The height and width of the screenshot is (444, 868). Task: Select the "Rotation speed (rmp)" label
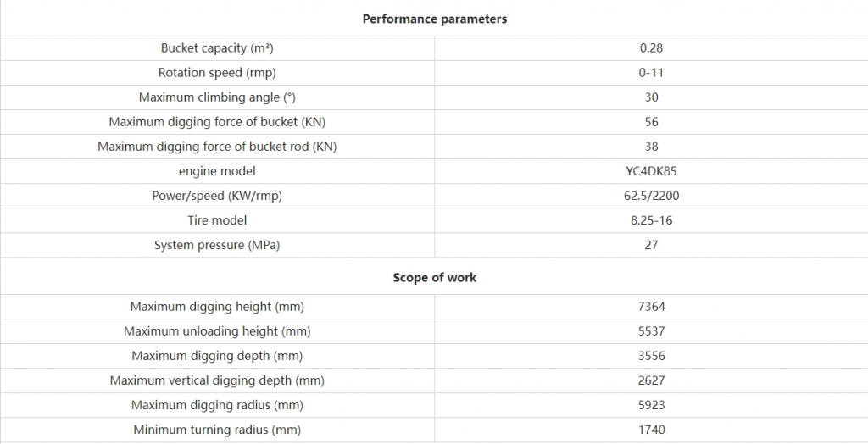click(217, 73)
